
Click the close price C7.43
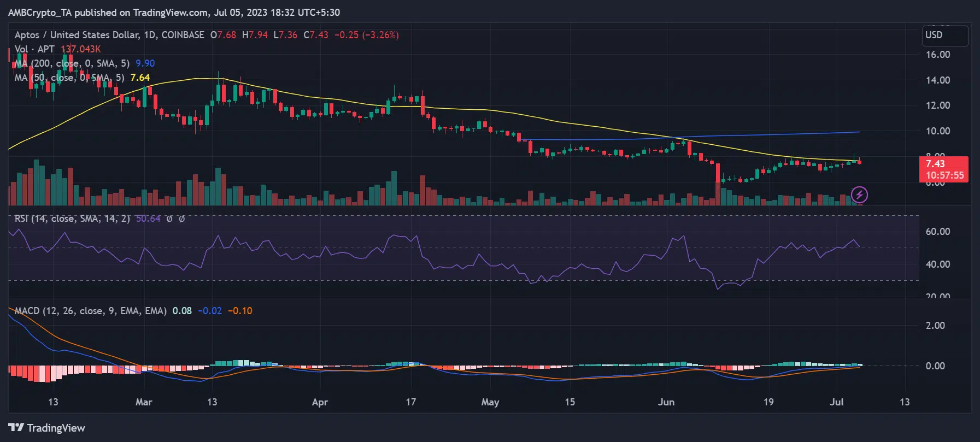coord(316,35)
